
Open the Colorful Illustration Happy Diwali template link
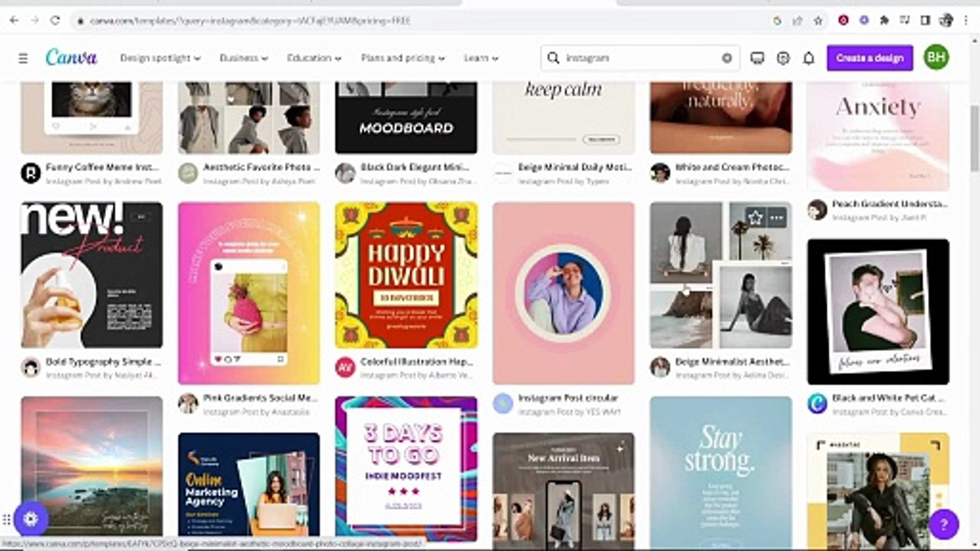click(x=416, y=362)
